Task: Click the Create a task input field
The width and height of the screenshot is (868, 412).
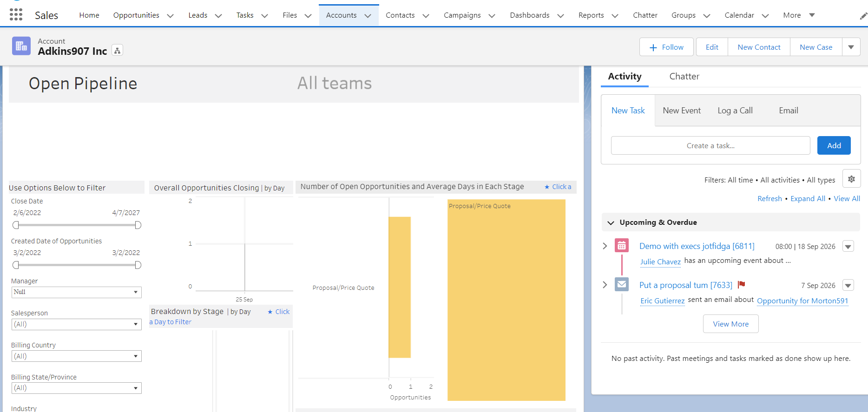Action: coord(710,145)
